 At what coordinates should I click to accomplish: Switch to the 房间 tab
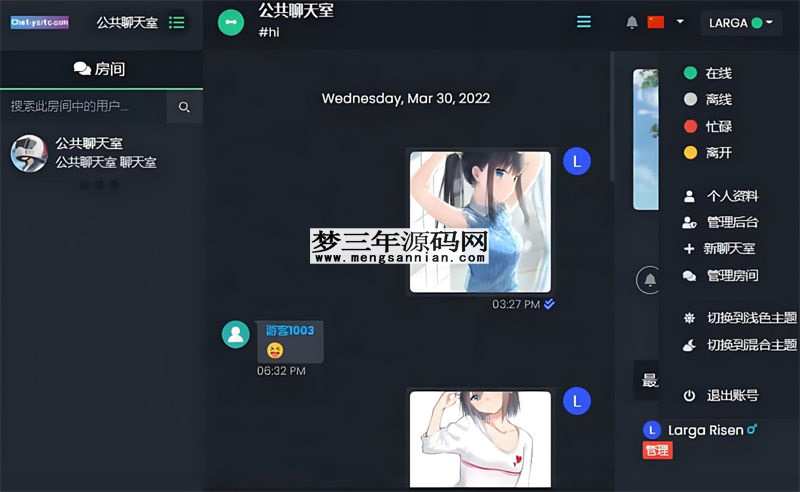101,69
